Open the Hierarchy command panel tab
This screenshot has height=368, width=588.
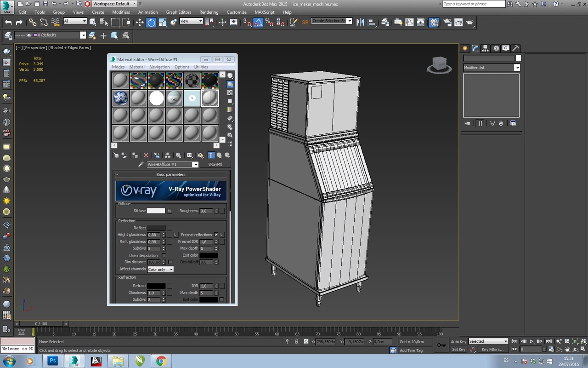(x=486, y=48)
